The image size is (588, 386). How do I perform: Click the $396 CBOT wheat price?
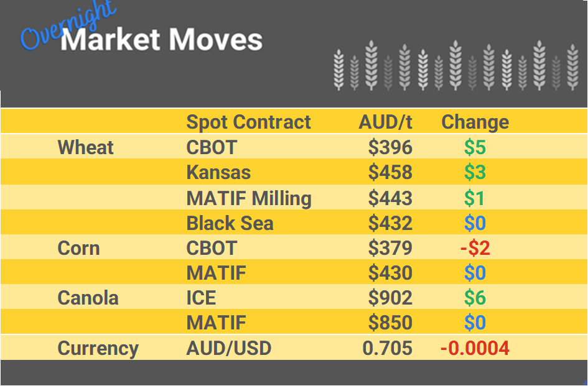pos(390,147)
